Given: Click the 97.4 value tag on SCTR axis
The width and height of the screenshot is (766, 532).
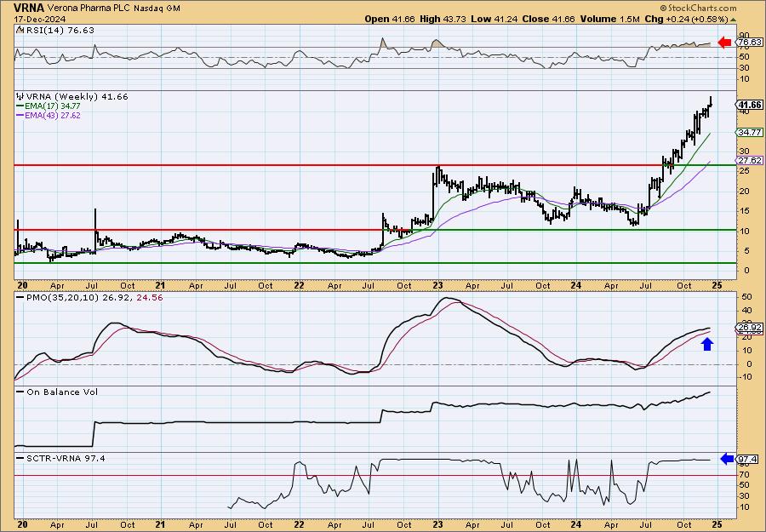Looking at the screenshot, I should click(x=748, y=460).
